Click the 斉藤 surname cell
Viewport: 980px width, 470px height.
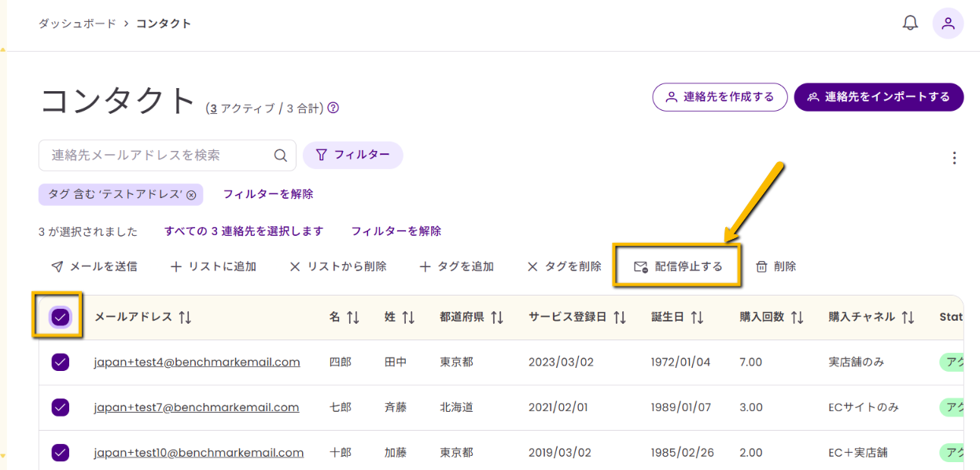tap(396, 407)
